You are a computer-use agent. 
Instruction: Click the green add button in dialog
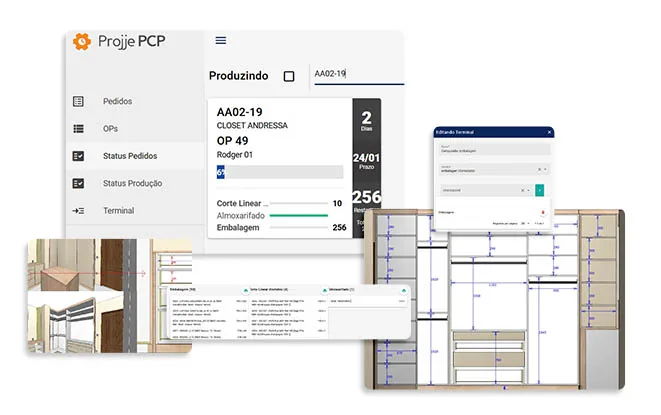click(x=541, y=190)
